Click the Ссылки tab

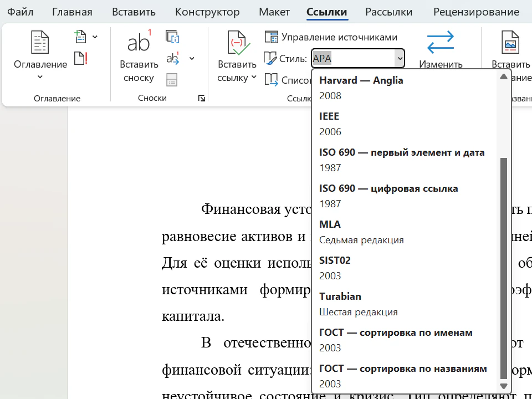pos(327,12)
